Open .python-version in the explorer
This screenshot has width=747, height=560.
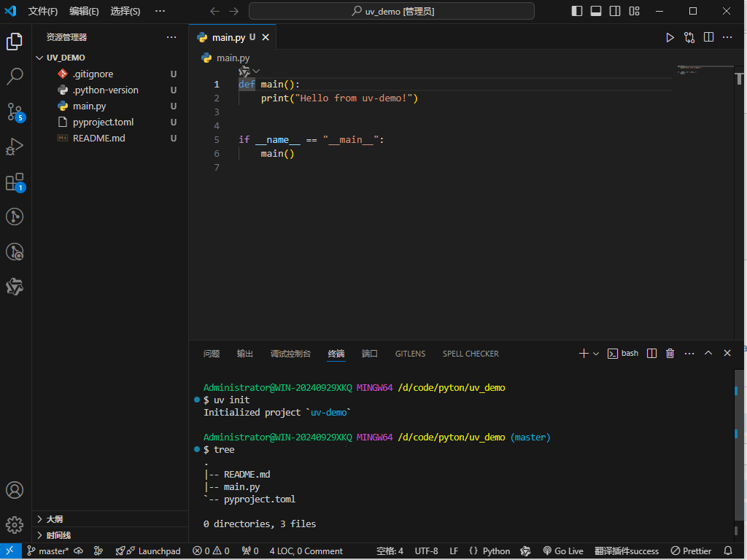[110, 90]
